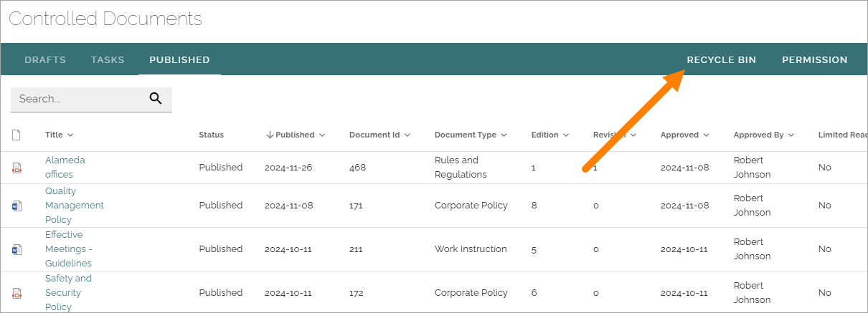
Task: Expand the Title column dropdown
Action: 70,135
